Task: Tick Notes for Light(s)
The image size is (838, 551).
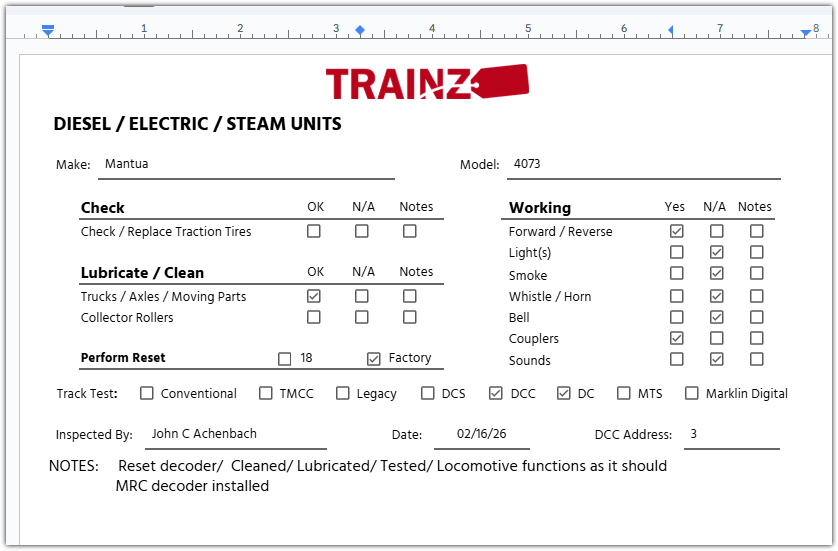Action: (x=757, y=252)
